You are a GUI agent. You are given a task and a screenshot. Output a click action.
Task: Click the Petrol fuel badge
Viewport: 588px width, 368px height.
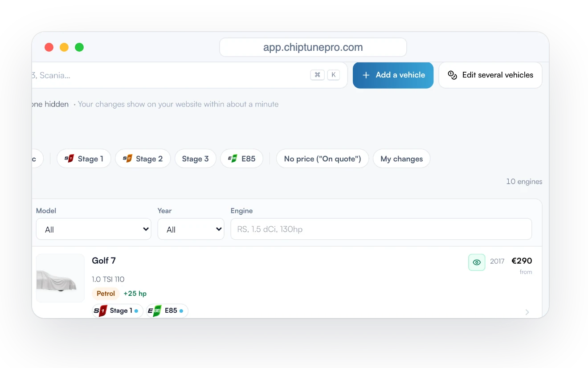click(106, 294)
